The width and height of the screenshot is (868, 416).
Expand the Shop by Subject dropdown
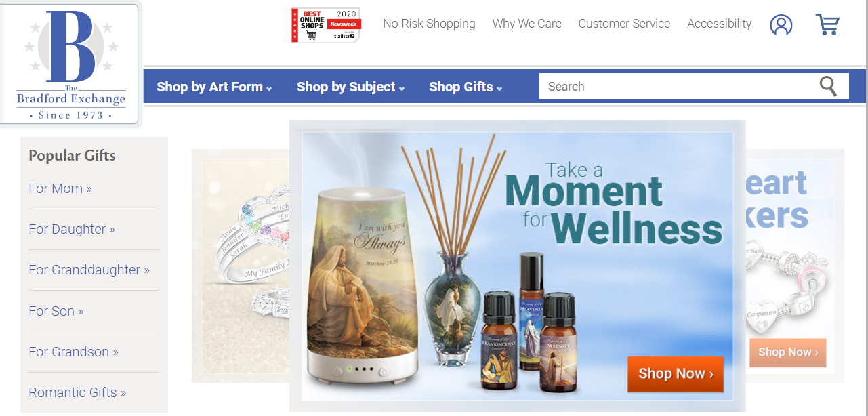pos(350,87)
